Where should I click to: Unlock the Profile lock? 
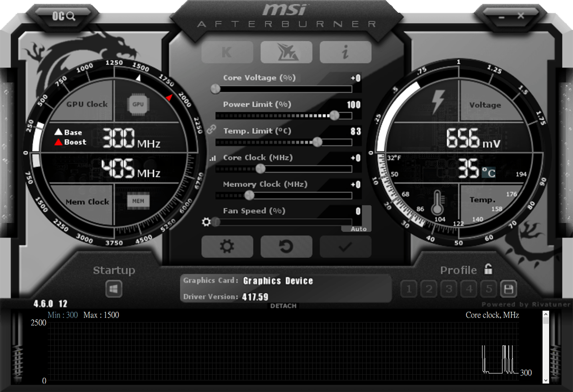[488, 270]
